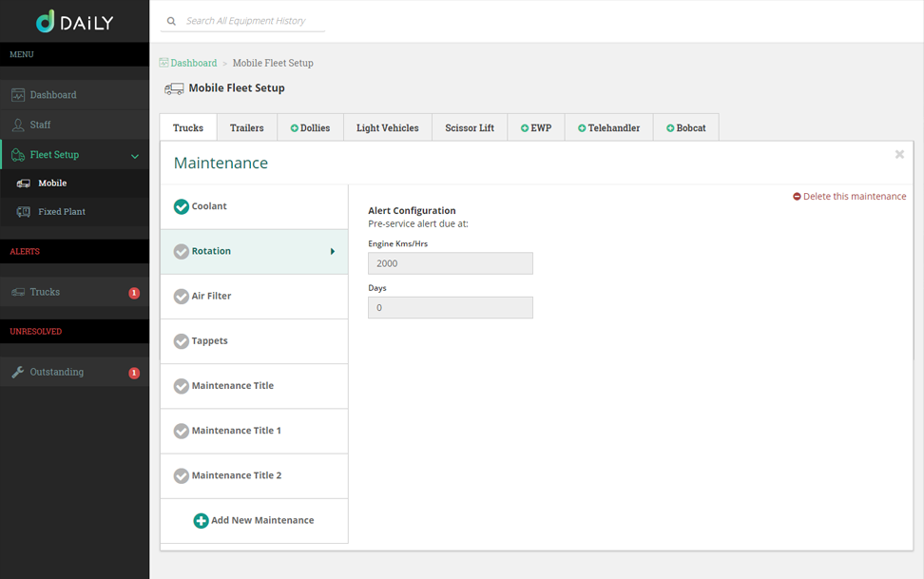This screenshot has width=924, height=579.
Task: Expand the Rotation item arrow
Action: click(x=333, y=252)
